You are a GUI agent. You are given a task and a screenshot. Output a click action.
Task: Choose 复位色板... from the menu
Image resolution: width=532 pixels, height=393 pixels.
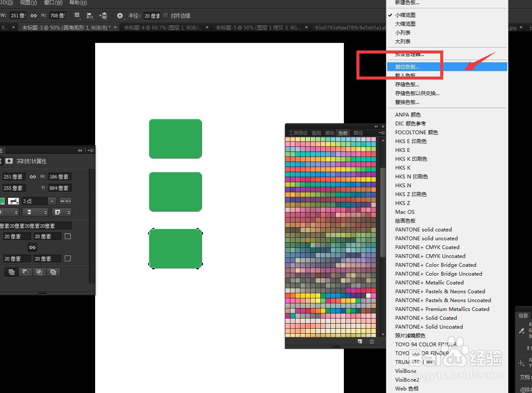point(447,66)
